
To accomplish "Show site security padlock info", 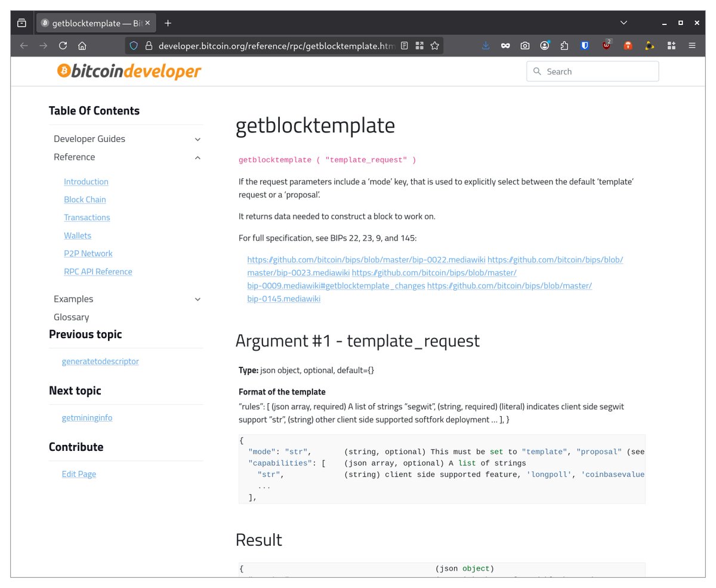I will click(x=149, y=45).
